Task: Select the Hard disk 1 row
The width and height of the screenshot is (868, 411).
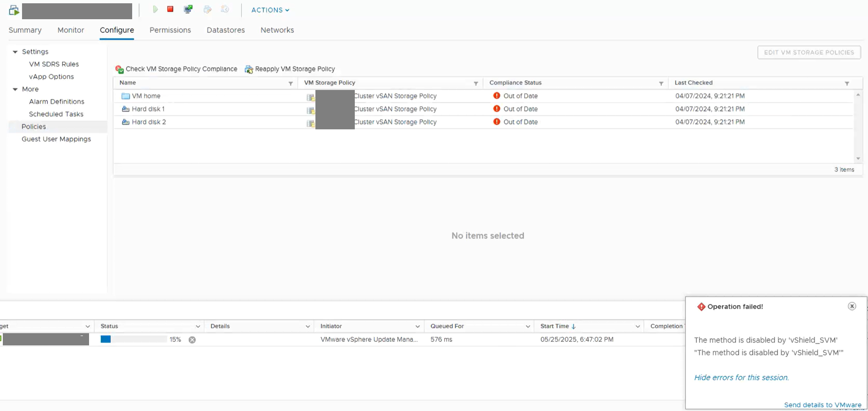Action: tap(148, 109)
